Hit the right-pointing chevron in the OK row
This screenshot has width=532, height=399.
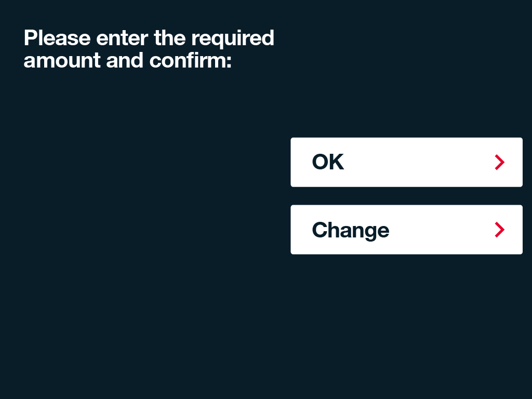click(x=499, y=162)
